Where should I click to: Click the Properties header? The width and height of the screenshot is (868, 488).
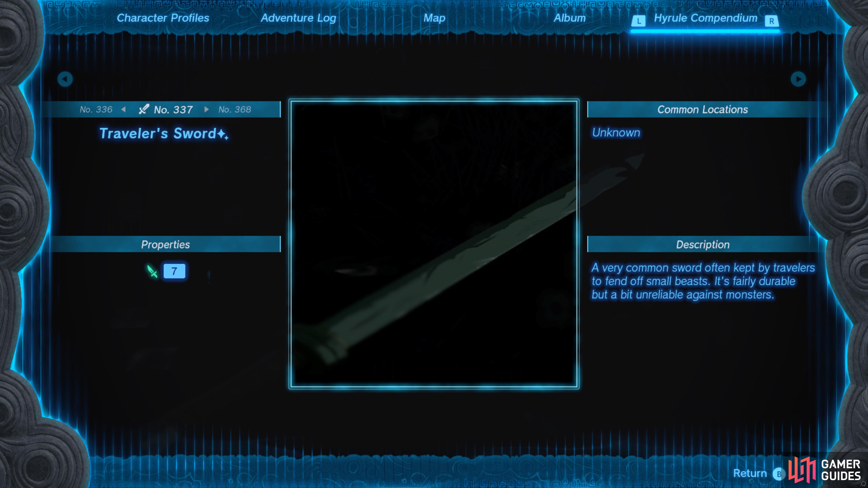[x=165, y=244]
